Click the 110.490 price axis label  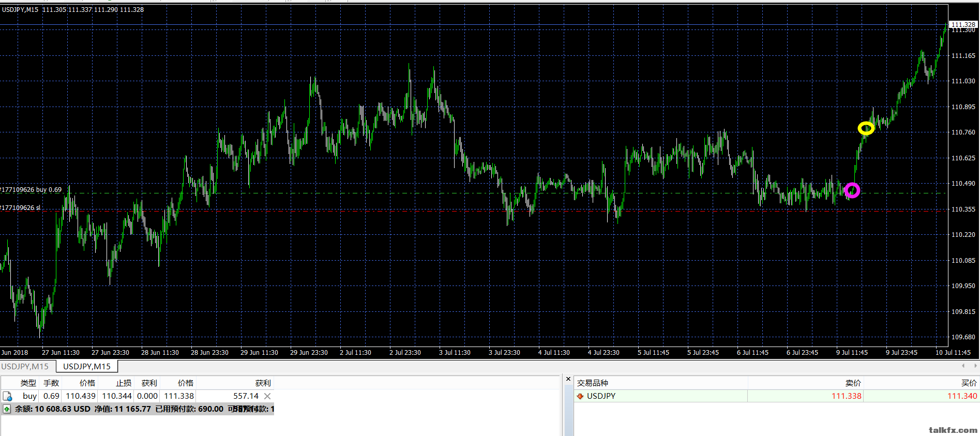(x=963, y=184)
